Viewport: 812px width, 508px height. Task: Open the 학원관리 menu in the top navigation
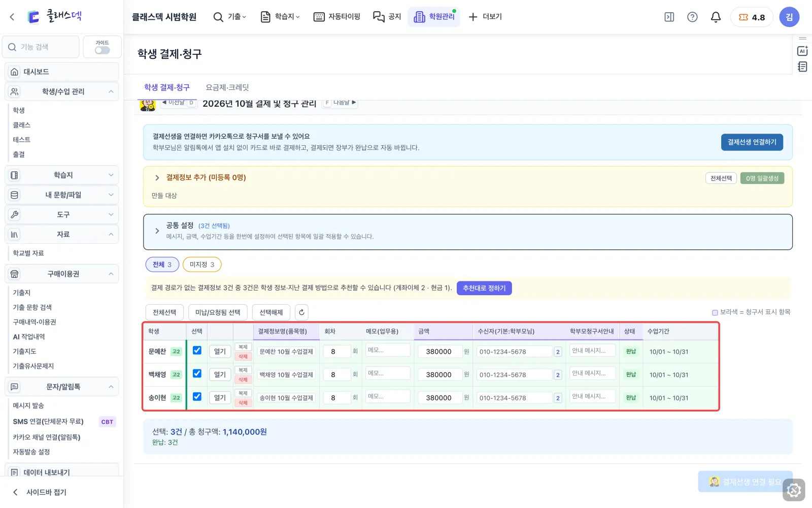click(434, 17)
